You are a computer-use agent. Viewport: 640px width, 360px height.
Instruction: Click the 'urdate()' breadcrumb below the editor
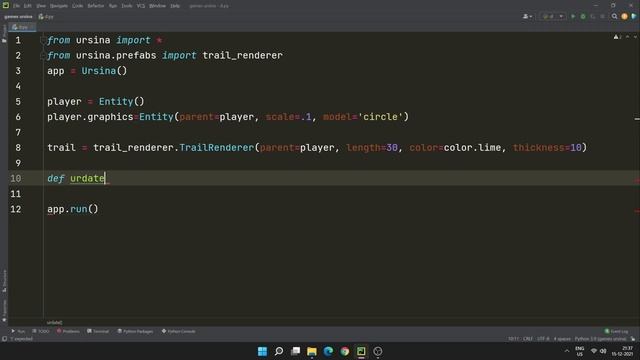pos(54,322)
